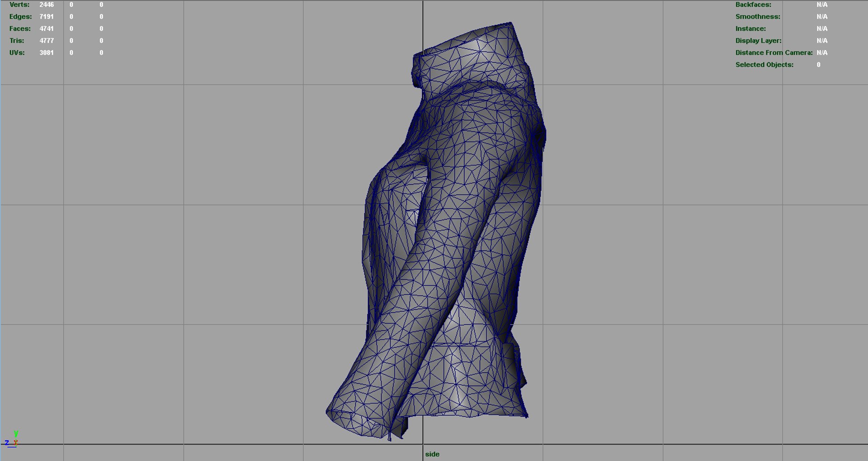Click the UVs count value 3081

[47, 52]
